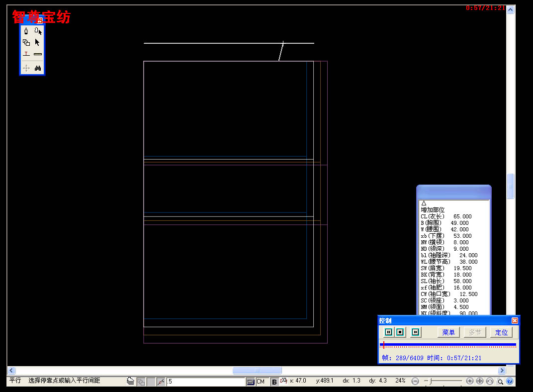Viewport: 533px width, 392px height.
Task: Select the perpendicular line tool
Action: (x=26, y=54)
